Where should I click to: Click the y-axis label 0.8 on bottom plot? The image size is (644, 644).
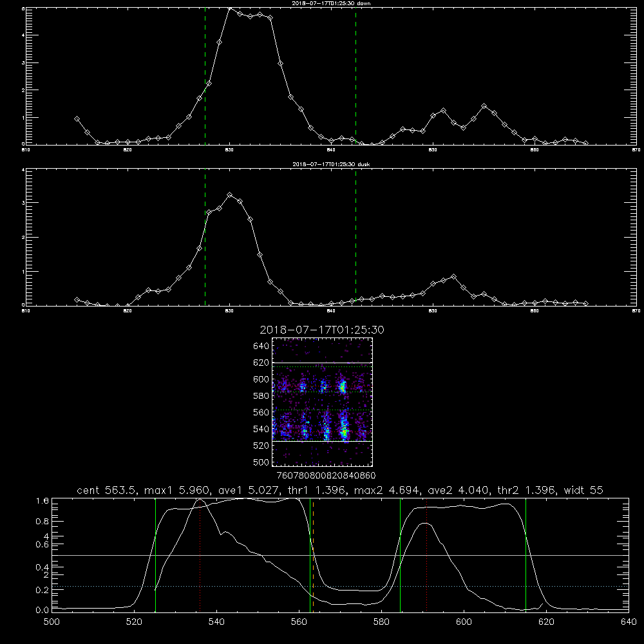(43, 522)
